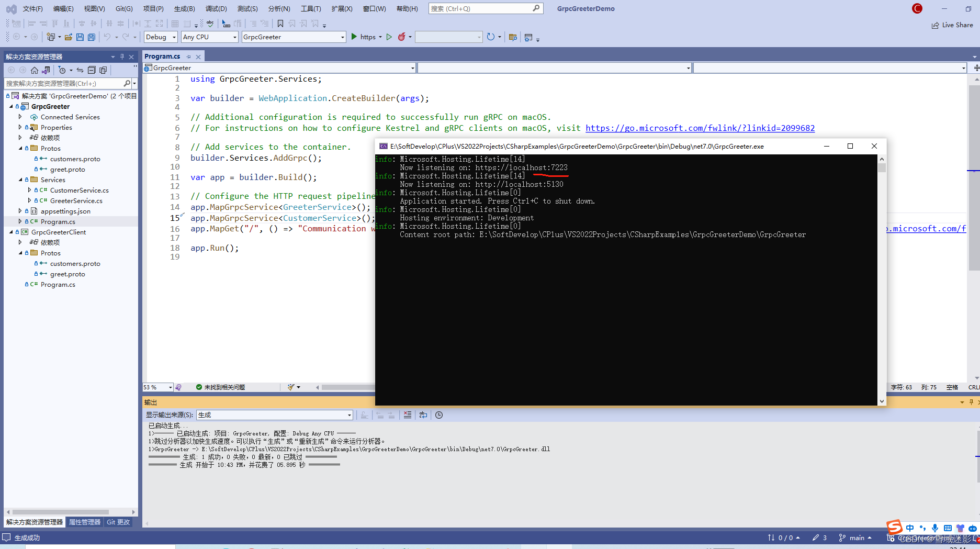This screenshot has height=549, width=980.
Task: Collapse the GrpcGreeterClient project node
Action: [x=11, y=232]
